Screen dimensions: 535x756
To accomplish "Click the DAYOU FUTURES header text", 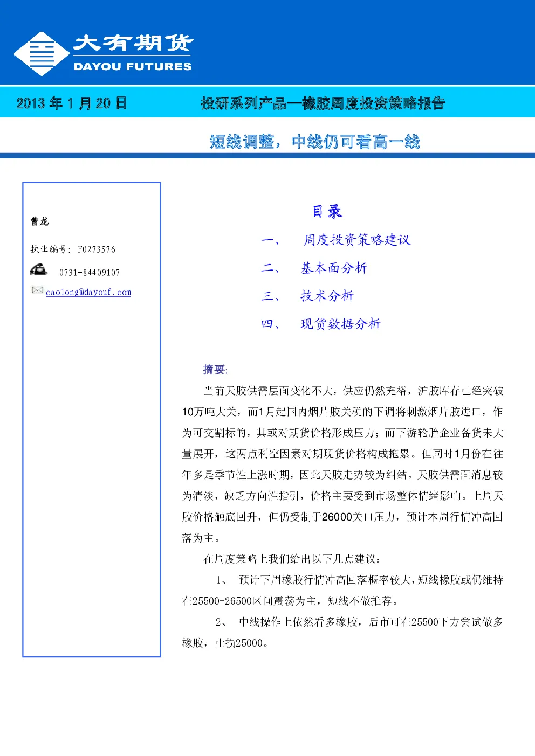I will point(133,66).
